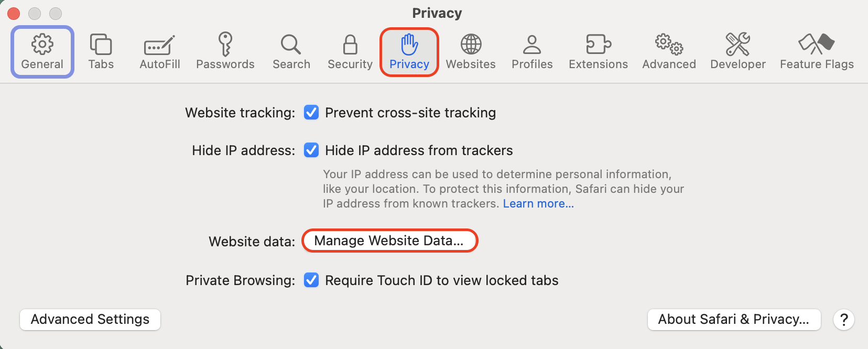Screen dimensions: 868x349
Task: Select the Websites settings icon
Action: pos(470,51)
